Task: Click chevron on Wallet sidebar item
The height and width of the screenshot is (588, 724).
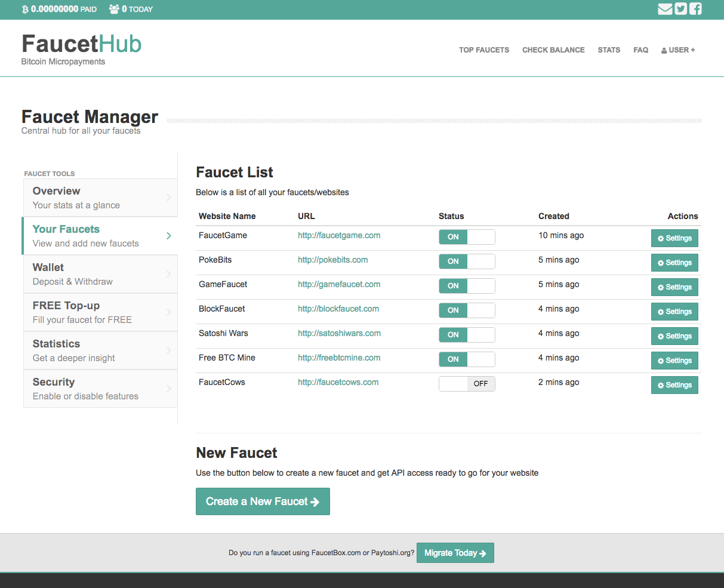Action: [169, 274]
